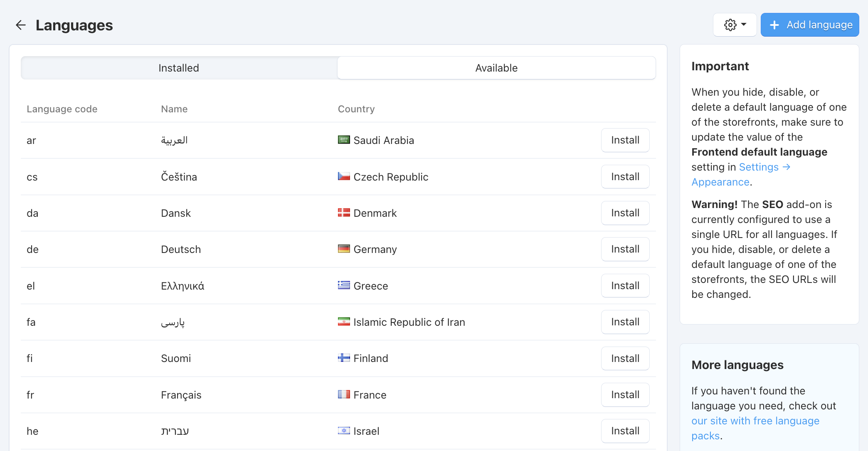Install the Français language

[x=625, y=395]
